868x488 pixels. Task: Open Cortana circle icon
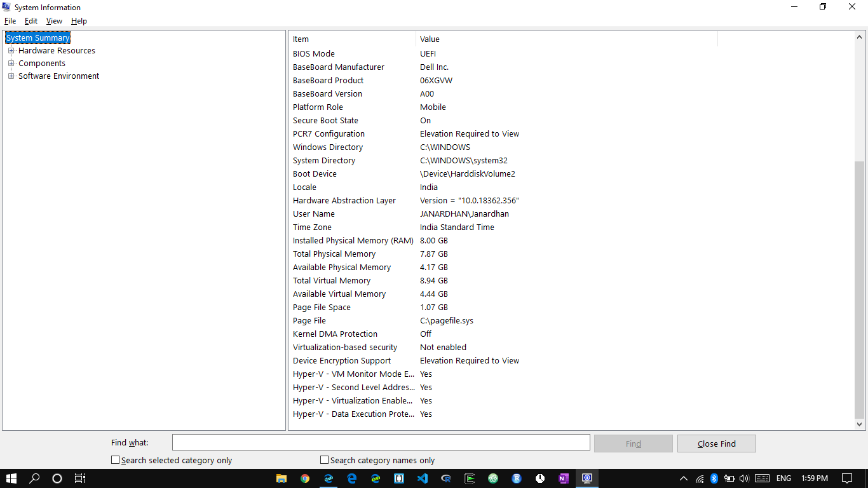[57, 478]
